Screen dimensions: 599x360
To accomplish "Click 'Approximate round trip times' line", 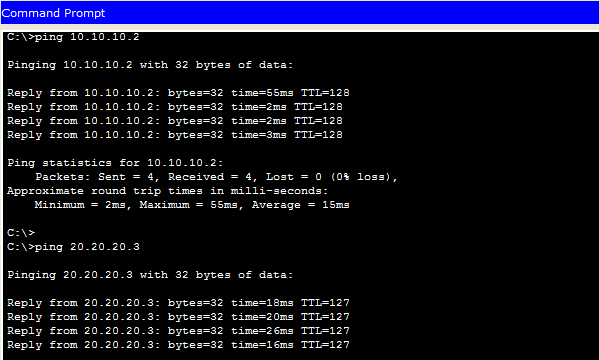I will (167, 191).
